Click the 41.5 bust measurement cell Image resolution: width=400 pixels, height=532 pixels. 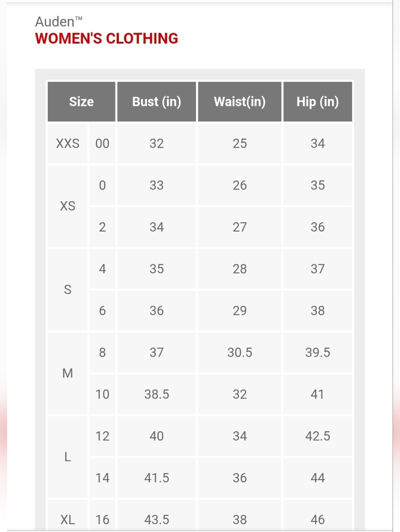click(157, 478)
